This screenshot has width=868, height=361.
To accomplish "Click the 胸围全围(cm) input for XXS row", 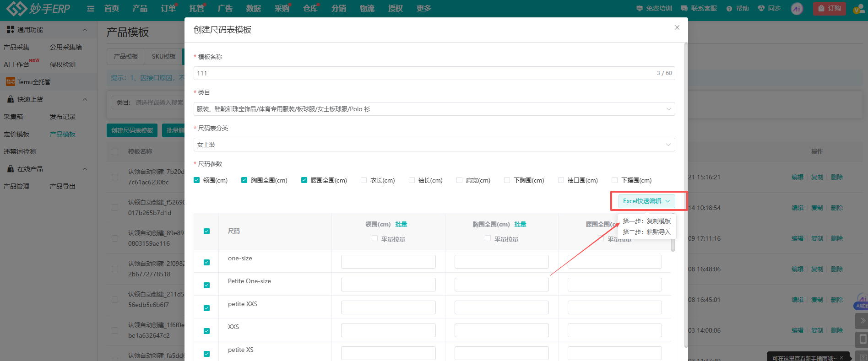I will tap(502, 330).
